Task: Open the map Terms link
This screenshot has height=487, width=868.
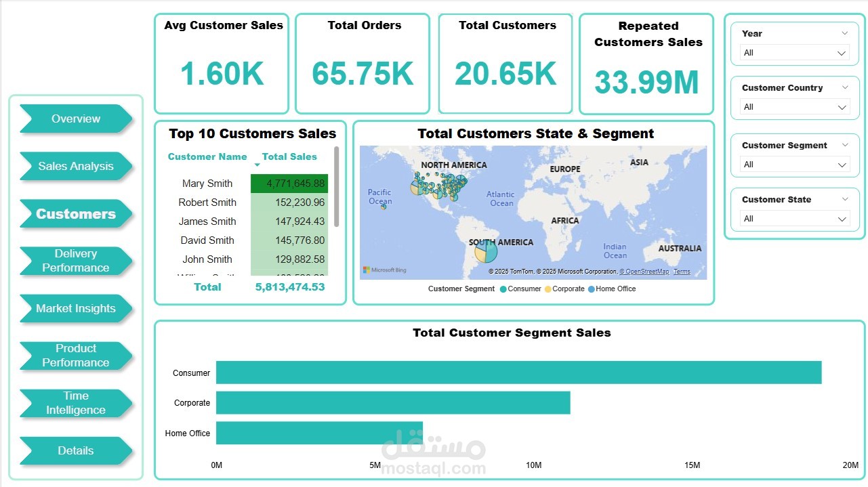Action: (x=682, y=272)
